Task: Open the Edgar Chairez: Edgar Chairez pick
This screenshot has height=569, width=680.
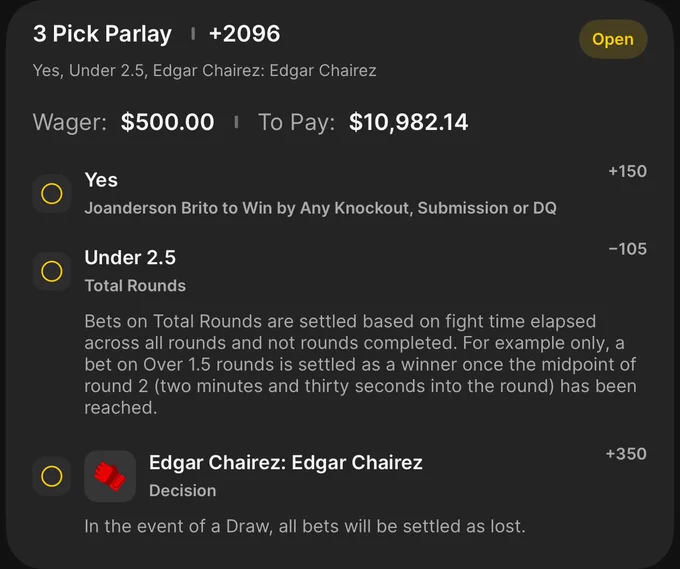Action: pyautogui.click(x=286, y=463)
